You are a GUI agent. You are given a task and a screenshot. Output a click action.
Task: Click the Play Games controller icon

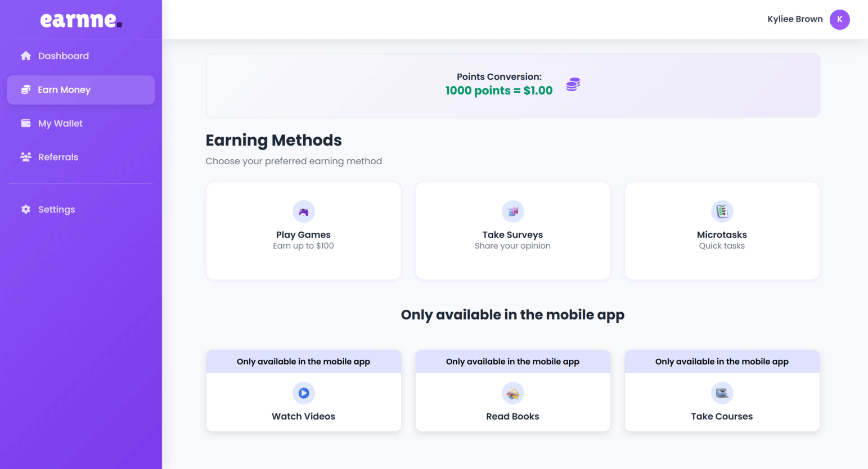coord(304,211)
